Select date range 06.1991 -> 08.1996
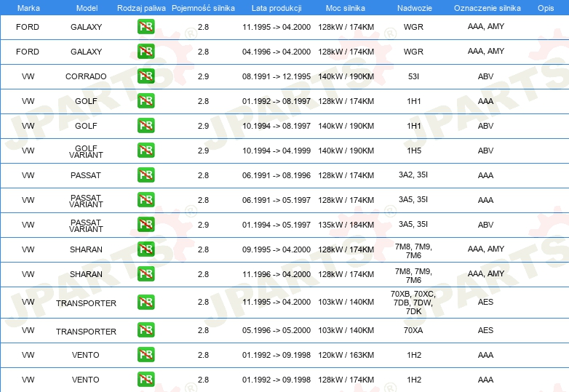Screen dimensions: 569x392 (276, 175)
